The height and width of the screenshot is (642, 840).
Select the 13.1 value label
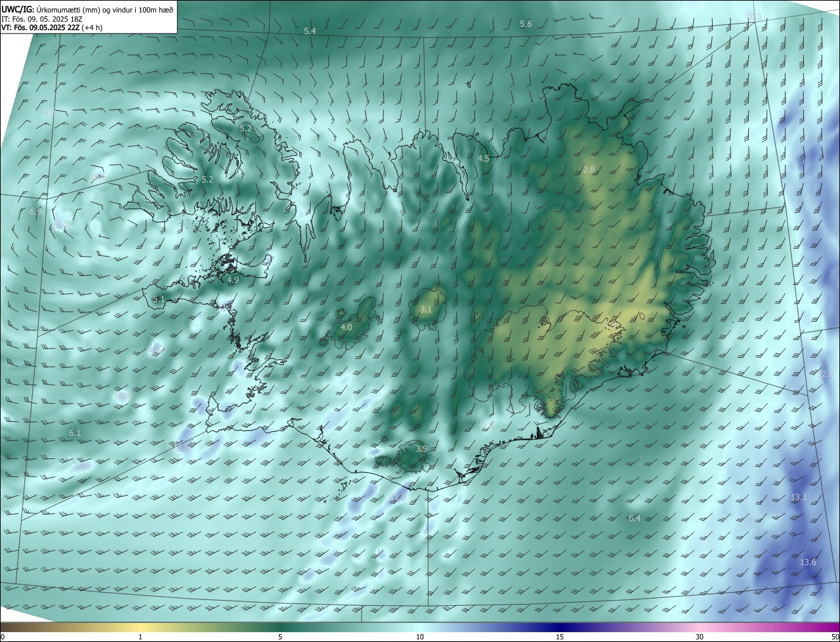[799, 498]
